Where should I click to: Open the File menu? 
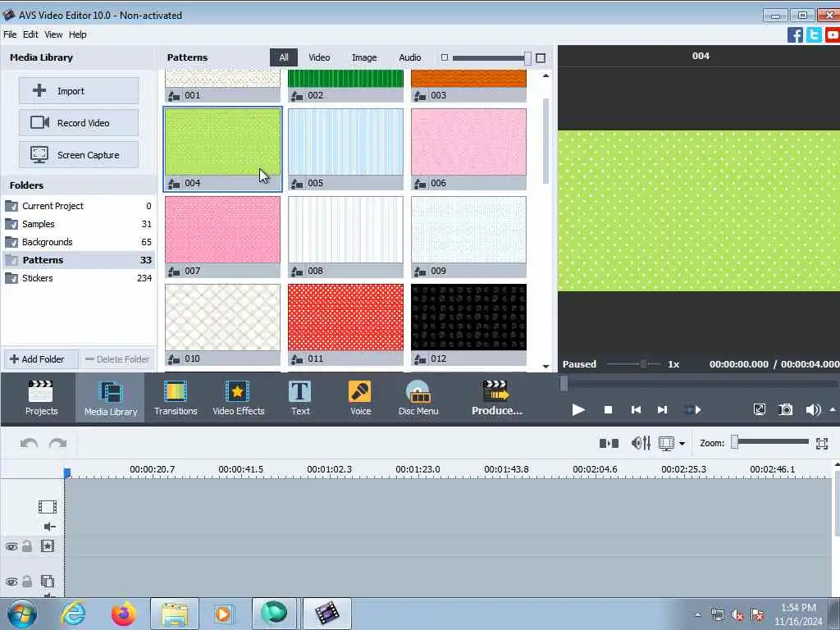tap(10, 34)
